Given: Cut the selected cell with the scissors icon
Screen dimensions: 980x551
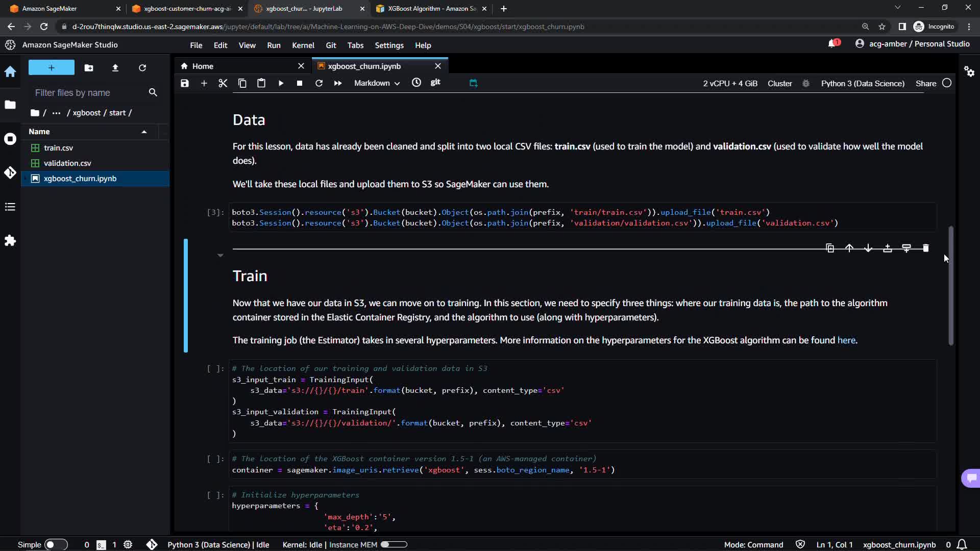Looking at the screenshot, I should point(223,83).
